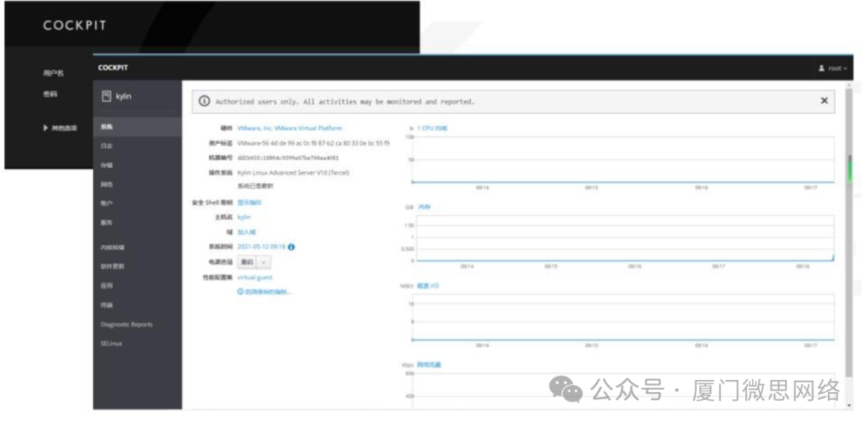This screenshot has width=868, height=425.
Task: Open 软件更新 in the sidebar
Action: pos(137,266)
